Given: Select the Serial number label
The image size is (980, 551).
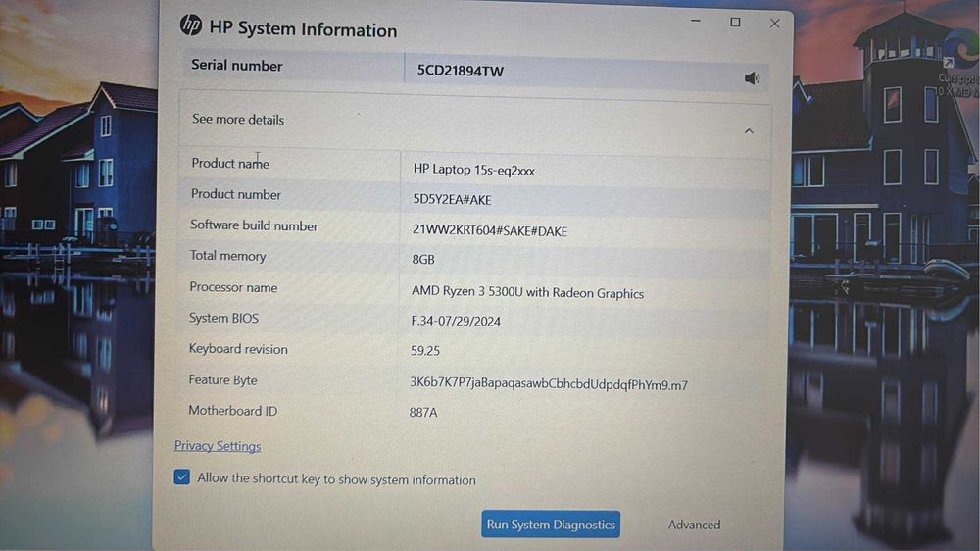Looking at the screenshot, I should 237,65.
